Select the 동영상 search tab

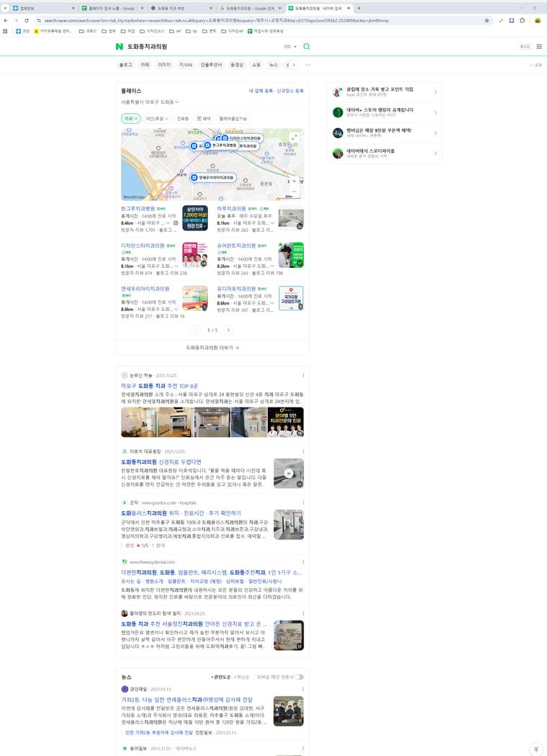(x=237, y=65)
